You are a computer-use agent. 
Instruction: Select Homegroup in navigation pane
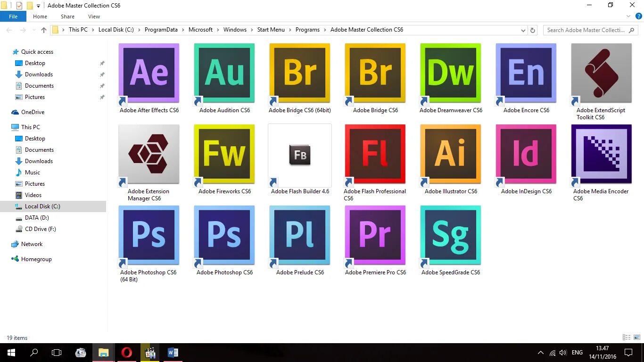click(x=36, y=259)
